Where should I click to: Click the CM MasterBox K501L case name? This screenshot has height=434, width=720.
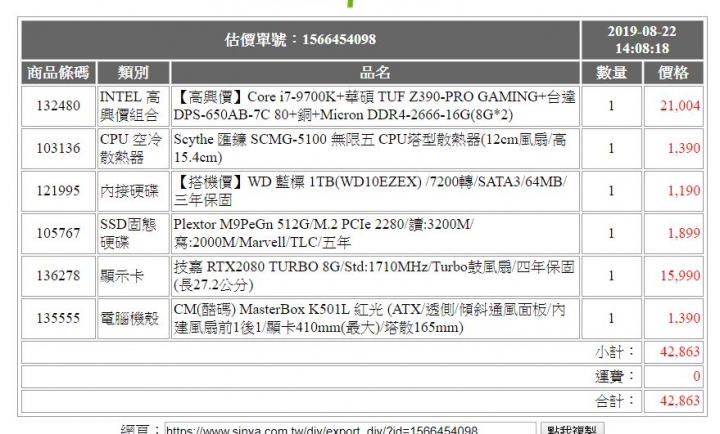point(369,318)
